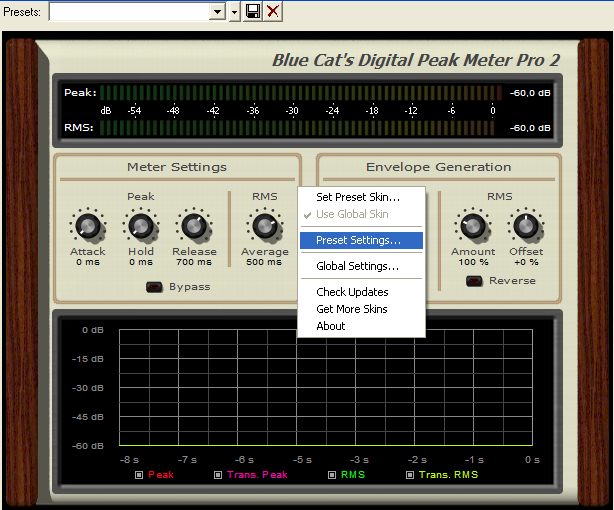Open the Presets combo box dropdown arrow
Screen dimensions: 614x510
point(217,12)
